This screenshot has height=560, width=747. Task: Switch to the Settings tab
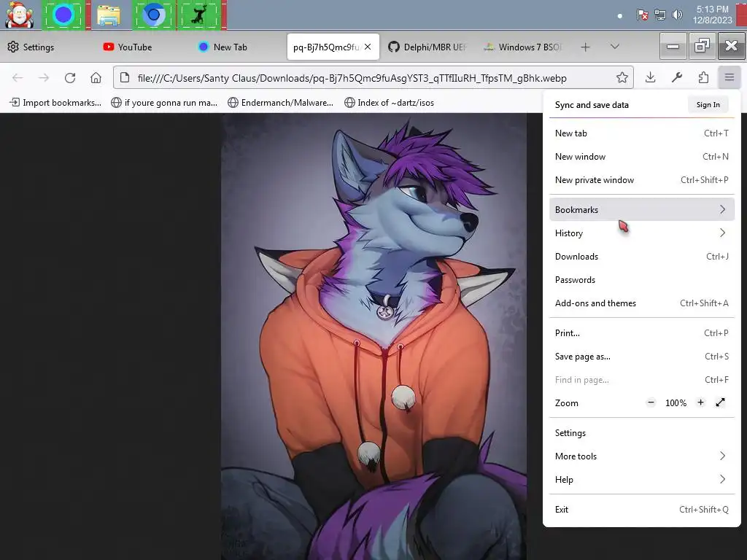click(47, 47)
